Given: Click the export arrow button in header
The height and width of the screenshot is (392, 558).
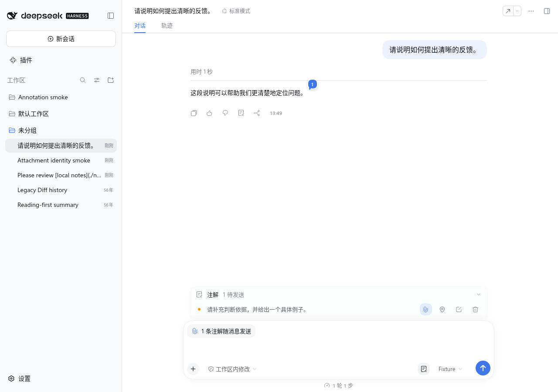Looking at the screenshot, I should coord(508,11).
